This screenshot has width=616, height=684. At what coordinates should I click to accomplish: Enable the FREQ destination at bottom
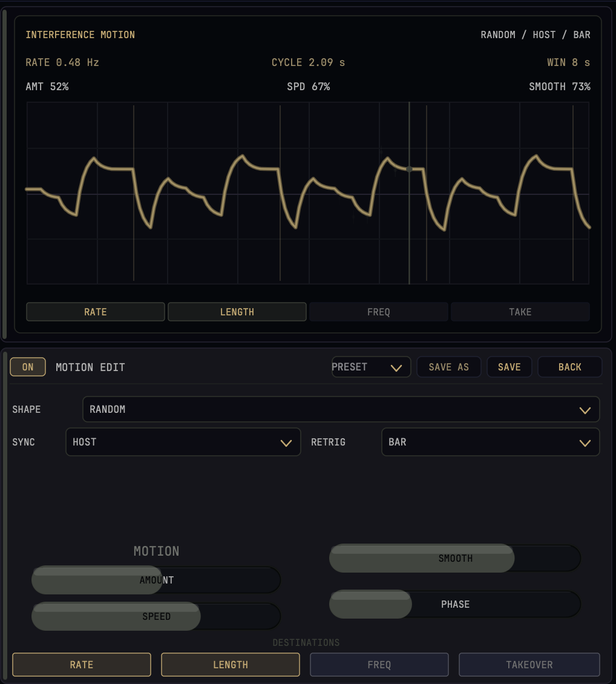379,665
